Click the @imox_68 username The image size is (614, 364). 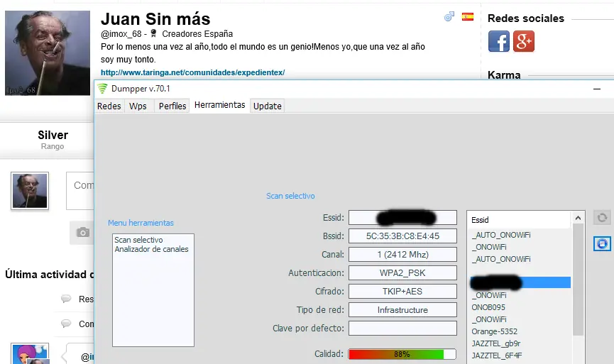point(121,34)
